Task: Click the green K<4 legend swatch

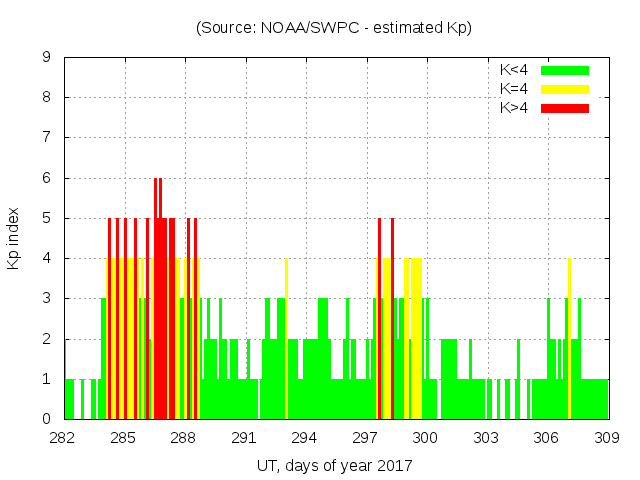Action: tap(565, 70)
